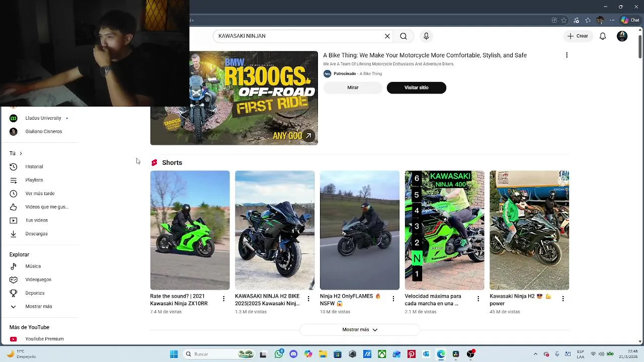Viewport: 644px width, 362px height.
Task: Click the magnifier search button
Action: (404, 36)
